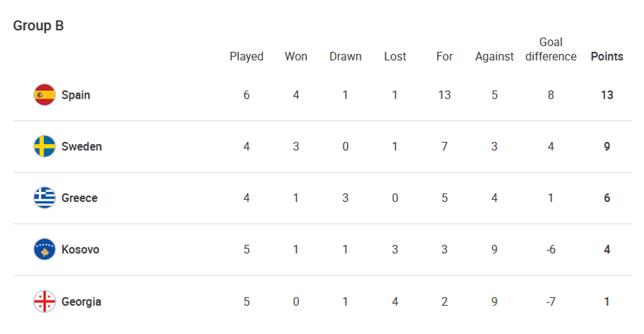Click the Won column header
Viewport: 644px width, 334px height.
(296, 57)
